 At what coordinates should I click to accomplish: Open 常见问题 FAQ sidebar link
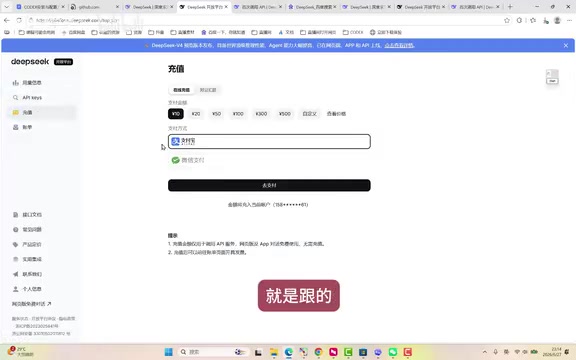coord(28,230)
